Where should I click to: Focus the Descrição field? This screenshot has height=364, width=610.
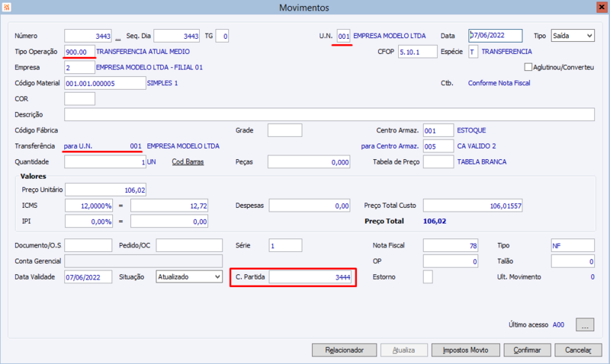(329, 114)
